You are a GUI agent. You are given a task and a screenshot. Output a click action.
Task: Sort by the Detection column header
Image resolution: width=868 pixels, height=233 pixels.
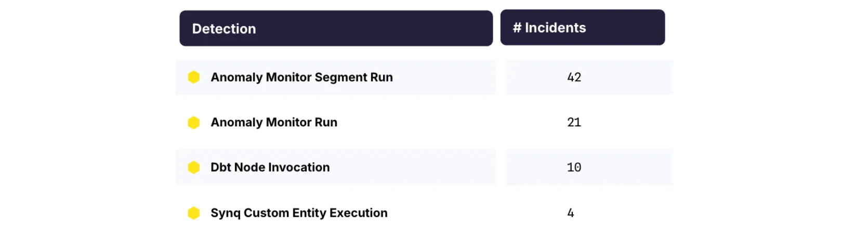click(224, 29)
